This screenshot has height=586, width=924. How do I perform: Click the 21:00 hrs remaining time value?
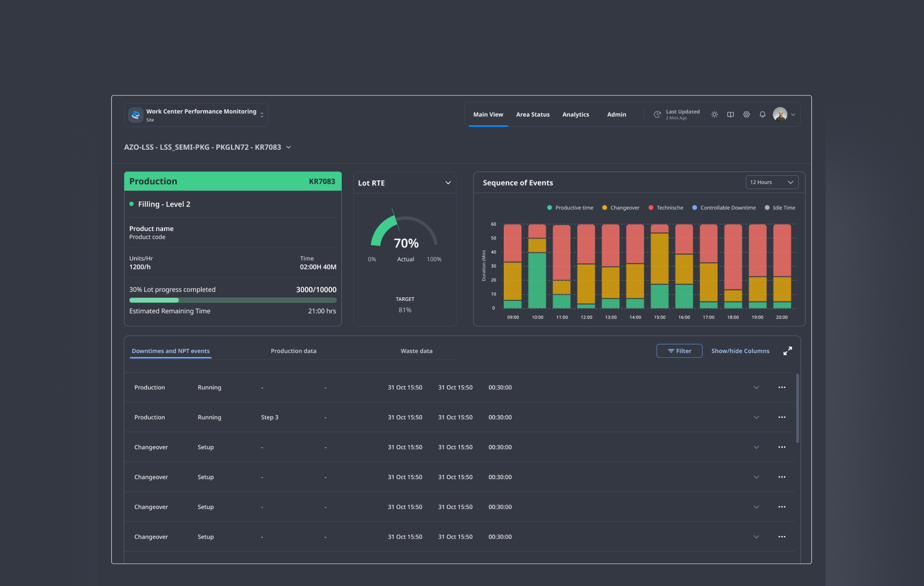[x=322, y=311]
